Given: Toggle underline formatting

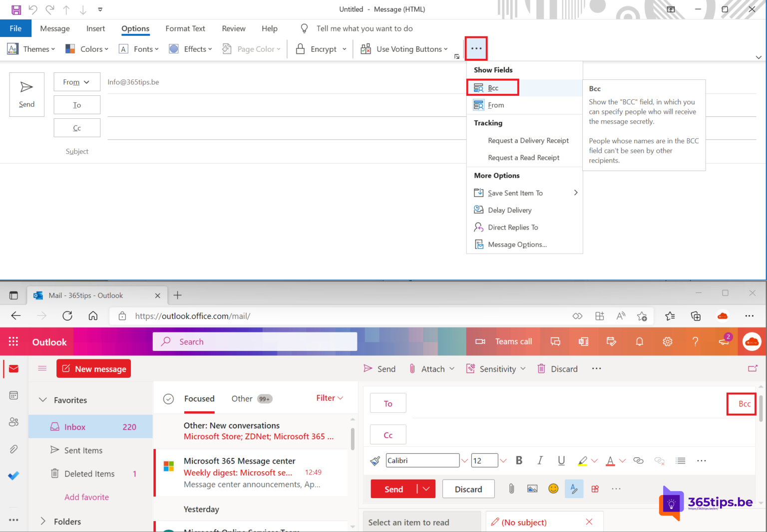Looking at the screenshot, I should [561, 460].
